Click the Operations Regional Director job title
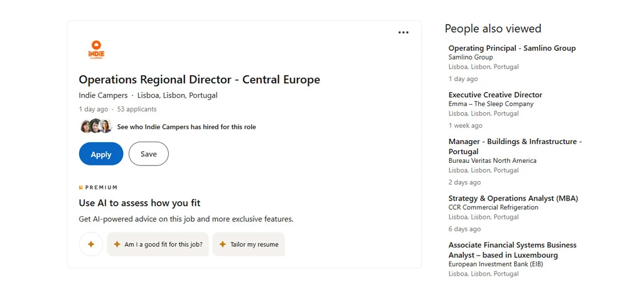Screen dimensions: 644x292 tap(199, 80)
